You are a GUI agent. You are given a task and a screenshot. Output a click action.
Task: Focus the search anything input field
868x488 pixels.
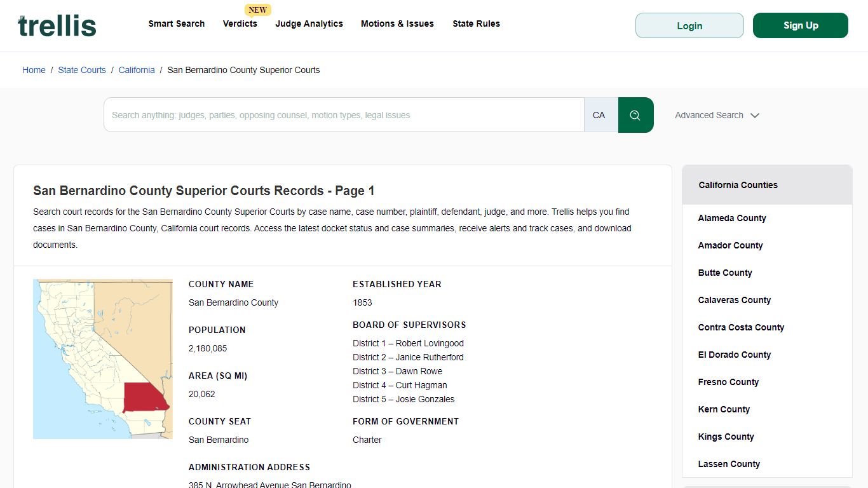(x=344, y=115)
